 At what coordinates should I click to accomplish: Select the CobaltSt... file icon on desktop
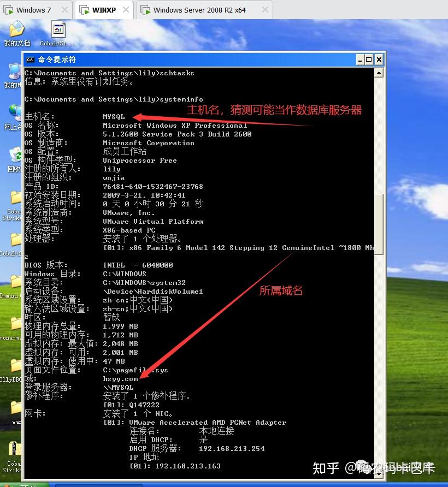click(57, 33)
